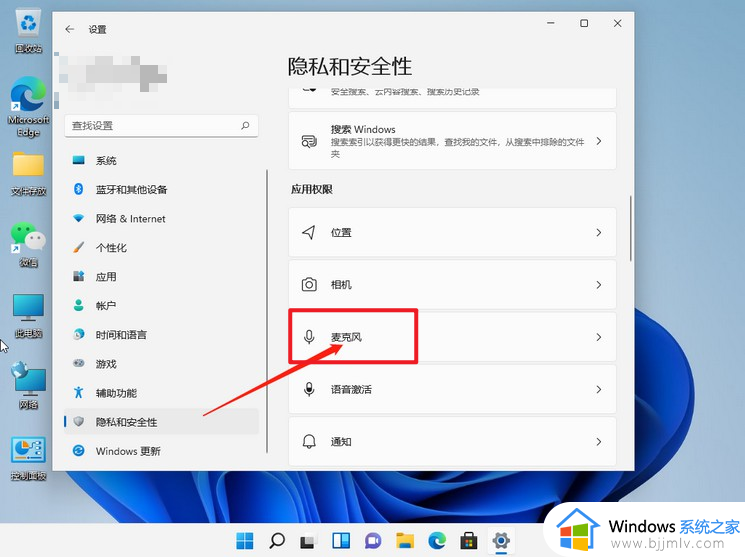This screenshot has width=745, height=557.
Task: Click the 应用权限 section heading
Action: [x=312, y=189]
